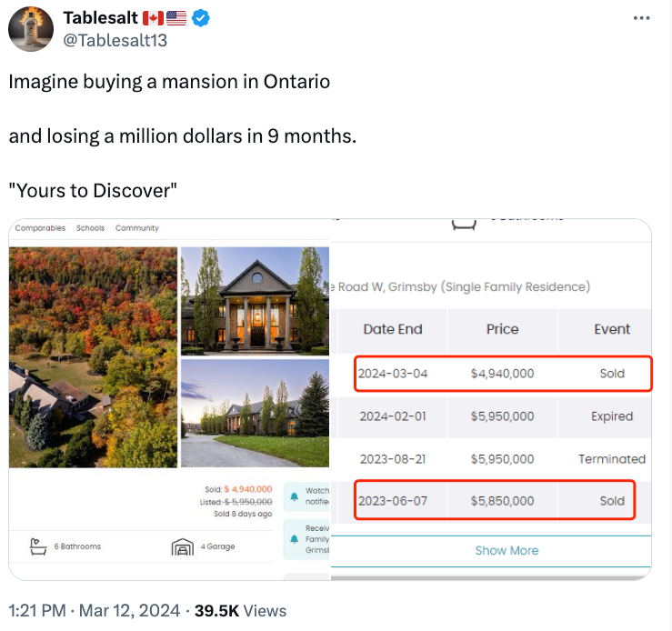Click the 2024-03-04 sold row
This screenshot has height=631, width=672.
click(x=503, y=374)
